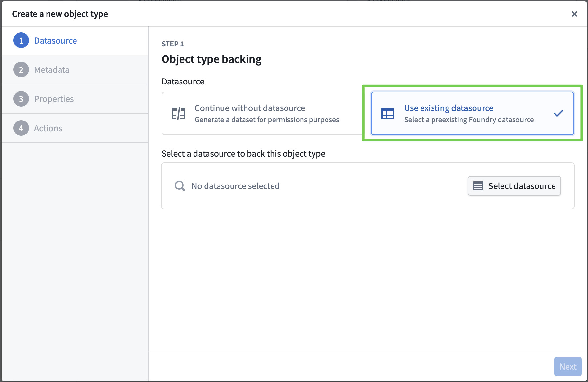Screen dimensions: 588x382
Task: Switch to the Properties step
Action: [x=54, y=99]
